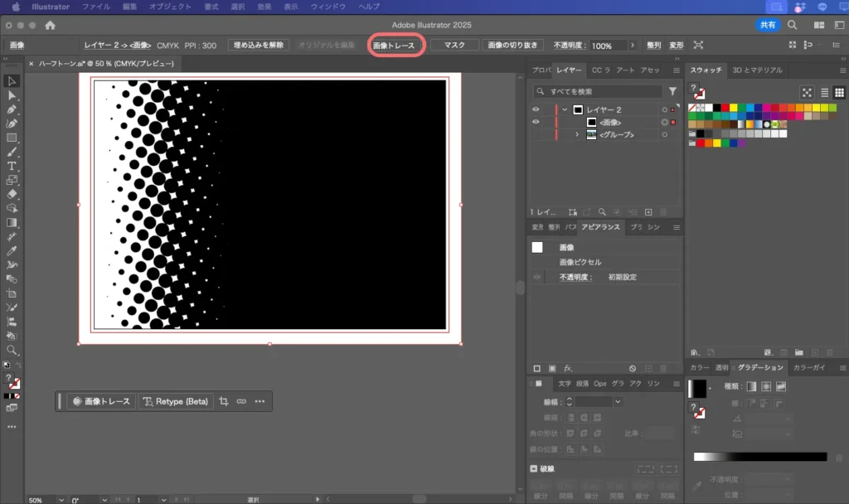Collapse the レイヤー 2 layer tree
849x504 pixels.
(565, 109)
